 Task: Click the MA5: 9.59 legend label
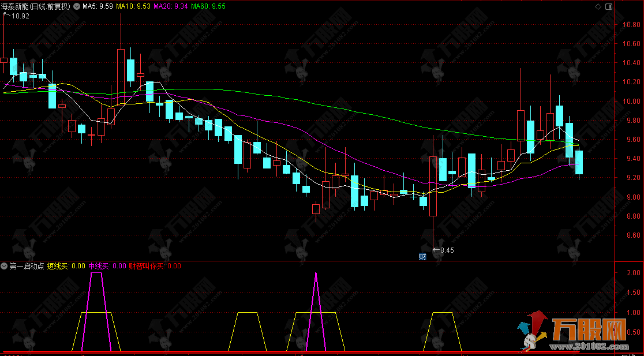[98, 7]
